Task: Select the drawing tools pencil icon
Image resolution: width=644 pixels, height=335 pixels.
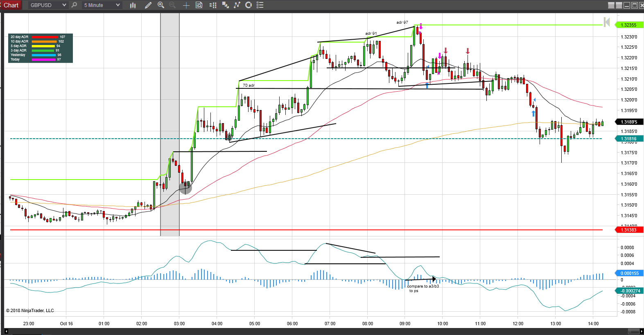Action: (148, 5)
